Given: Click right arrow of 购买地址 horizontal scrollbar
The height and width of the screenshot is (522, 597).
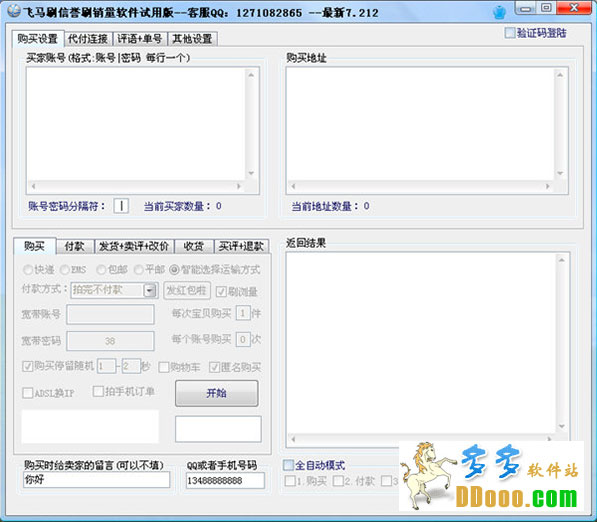Looking at the screenshot, I should (548, 186).
